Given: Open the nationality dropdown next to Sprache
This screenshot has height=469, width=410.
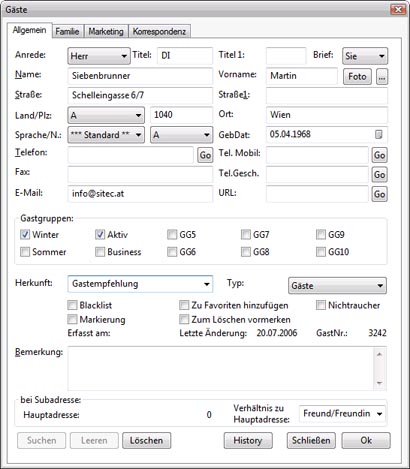Looking at the screenshot, I should (x=181, y=135).
